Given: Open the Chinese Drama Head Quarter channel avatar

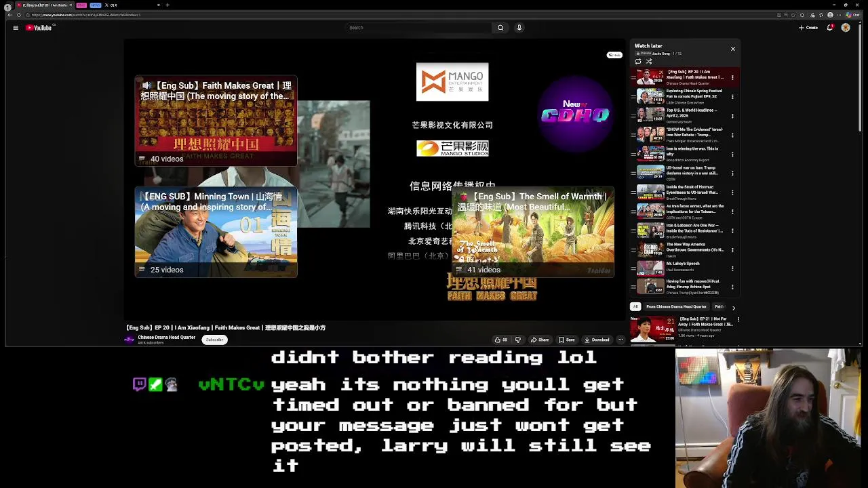Looking at the screenshot, I should (129, 340).
